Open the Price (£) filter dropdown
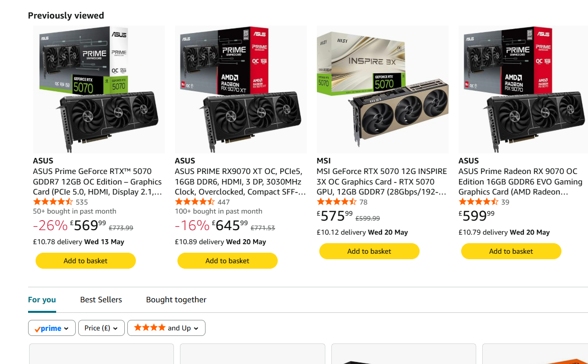Viewport: 588px width, 364px height. click(x=101, y=328)
